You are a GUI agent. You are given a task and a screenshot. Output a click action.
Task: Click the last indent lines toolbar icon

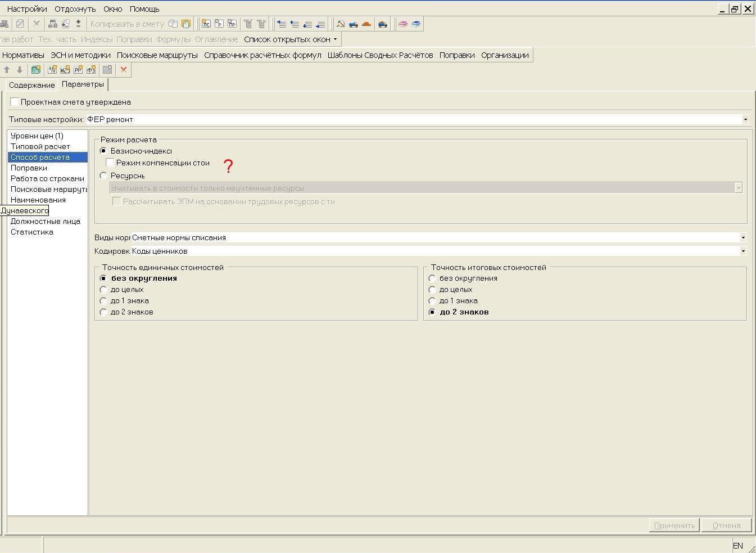pos(320,24)
